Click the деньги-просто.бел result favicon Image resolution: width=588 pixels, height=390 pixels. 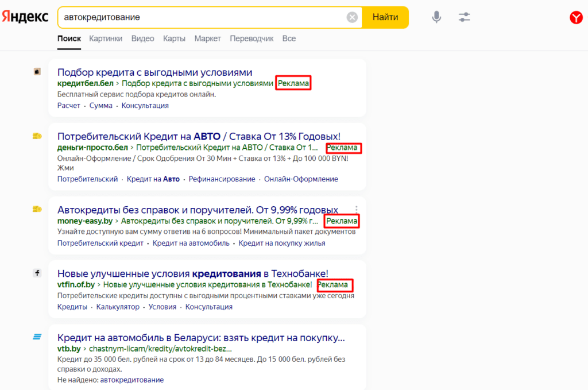tap(37, 136)
